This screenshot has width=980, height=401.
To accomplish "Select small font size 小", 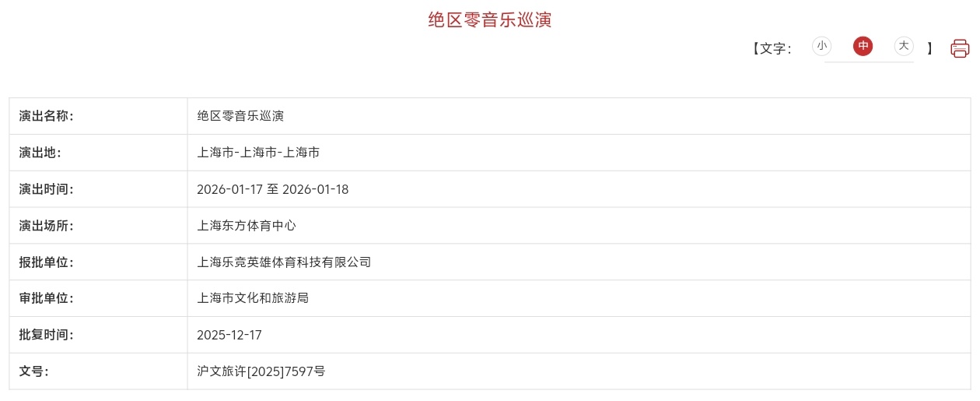I will pos(821,46).
